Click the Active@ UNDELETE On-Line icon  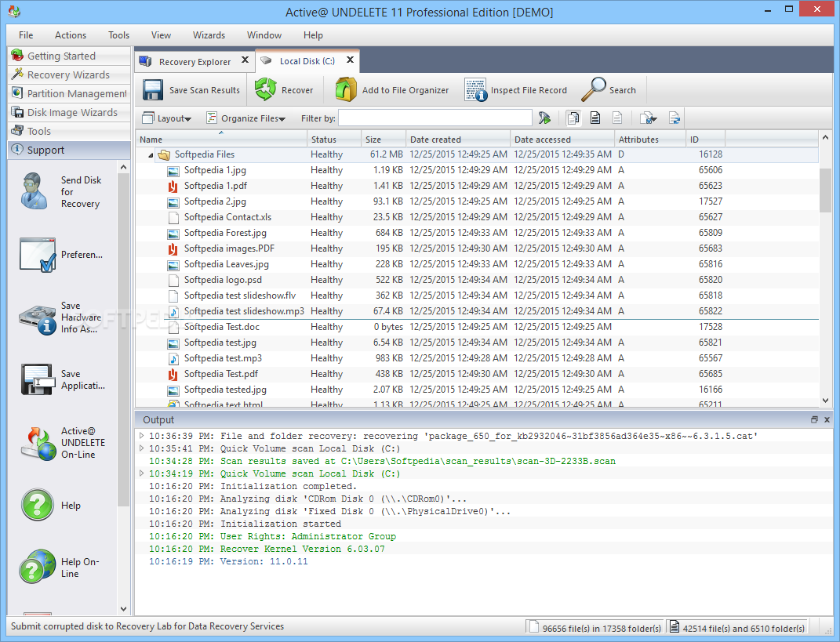38,444
